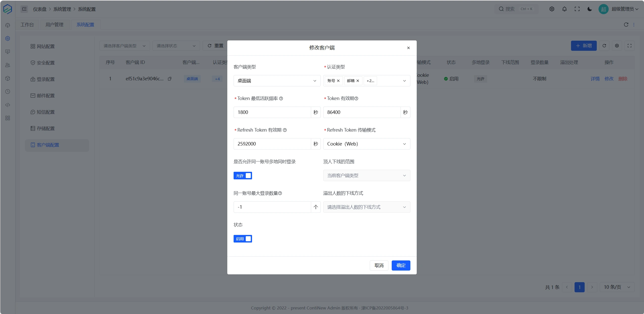Click the 确定 button
The image size is (644, 314).
(x=401, y=265)
